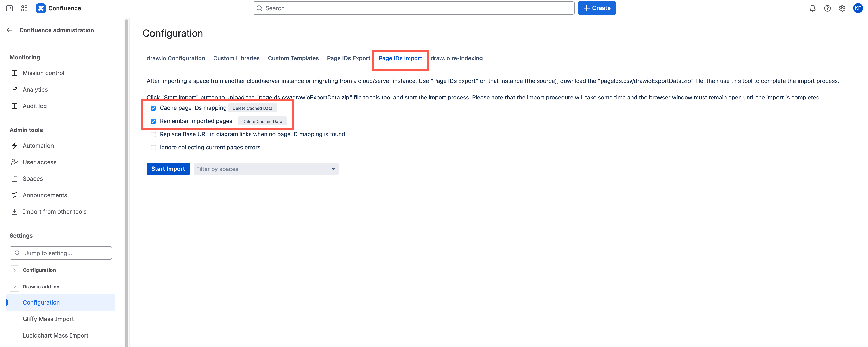The image size is (868, 347).
Task: Disable Remember imported pages
Action: [153, 121]
